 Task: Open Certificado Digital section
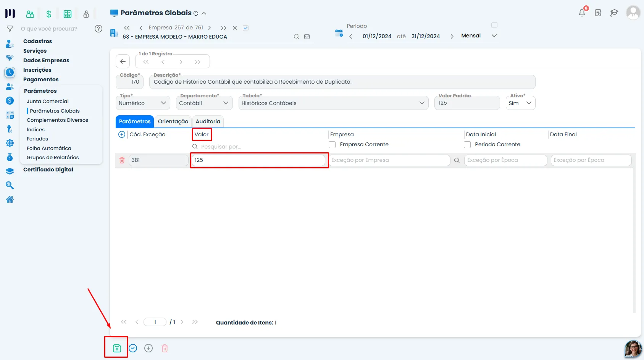tap(48, 170)
